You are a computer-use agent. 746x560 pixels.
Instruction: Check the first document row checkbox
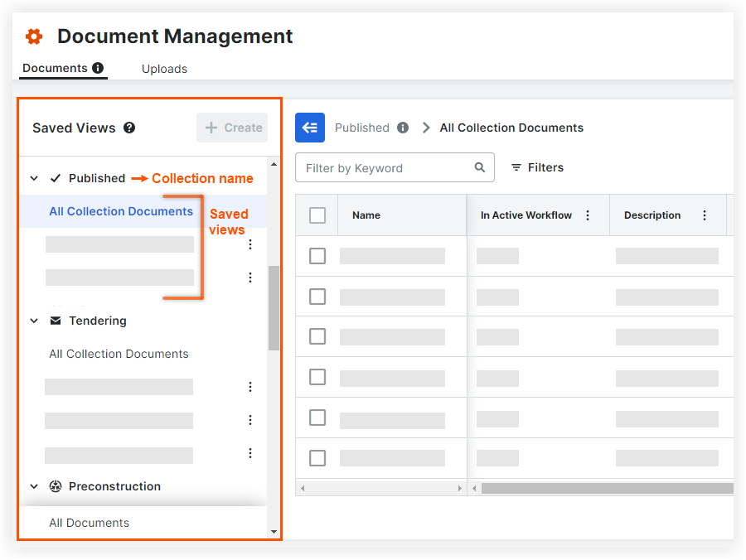(x=317, y=256)
